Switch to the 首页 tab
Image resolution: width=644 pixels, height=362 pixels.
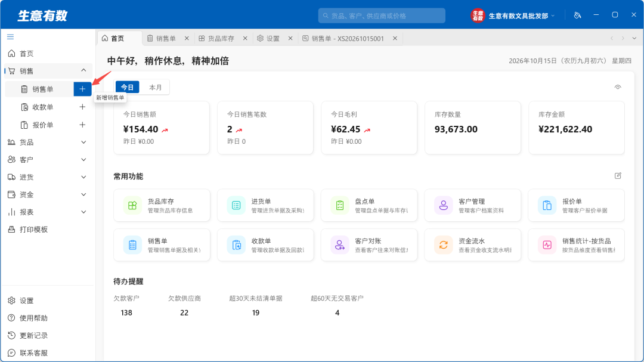pos(119,38)
